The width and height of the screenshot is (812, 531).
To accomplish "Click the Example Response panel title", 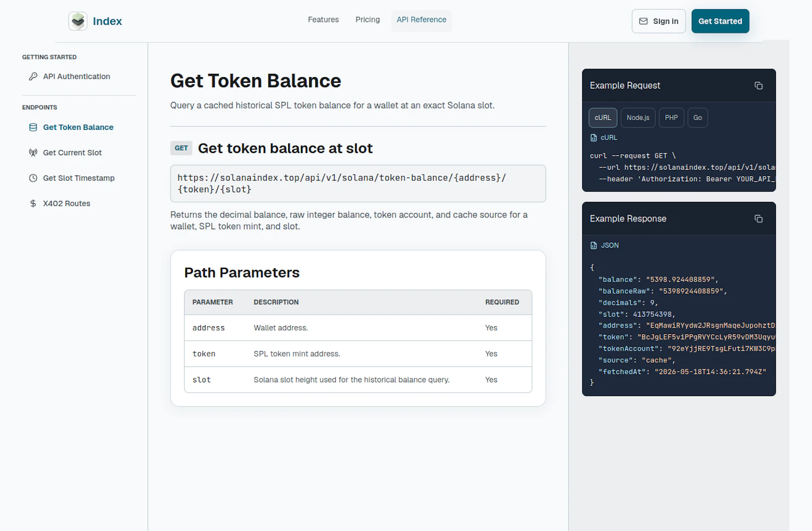I will pyautogui.click(x=628, y=219).
